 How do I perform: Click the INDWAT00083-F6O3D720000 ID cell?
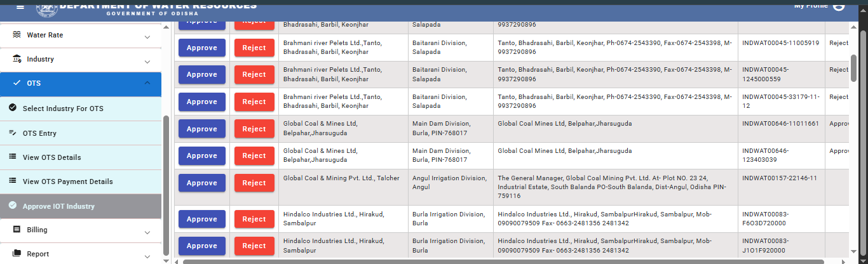(781, 219)
